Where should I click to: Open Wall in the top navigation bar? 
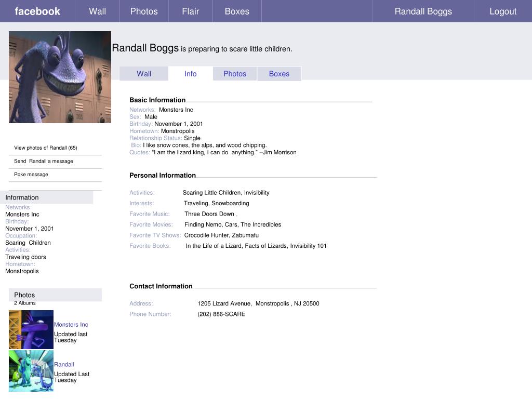(x=97, y=11)
